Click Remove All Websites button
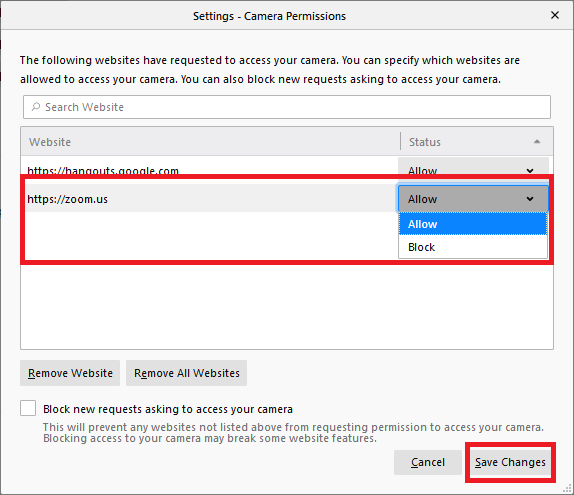This screenshot has width=574, height=495. 186,373
